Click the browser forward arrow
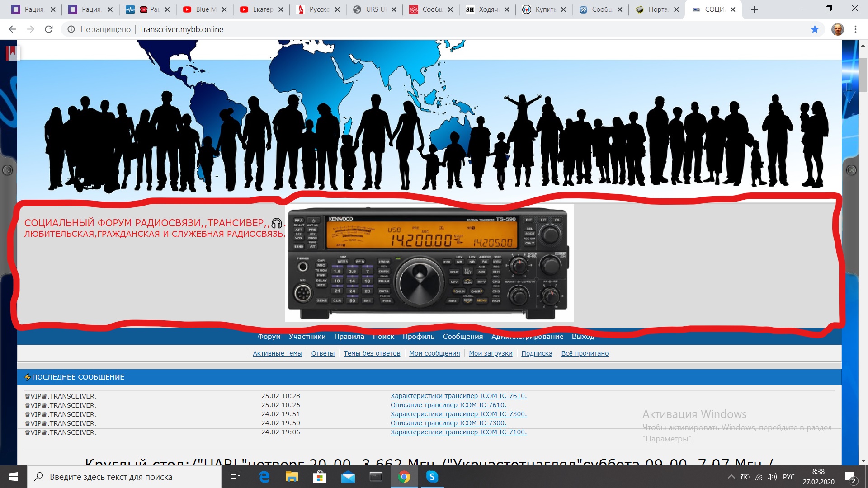The height and width of the screenshot is (488, 868). (30, 29)
